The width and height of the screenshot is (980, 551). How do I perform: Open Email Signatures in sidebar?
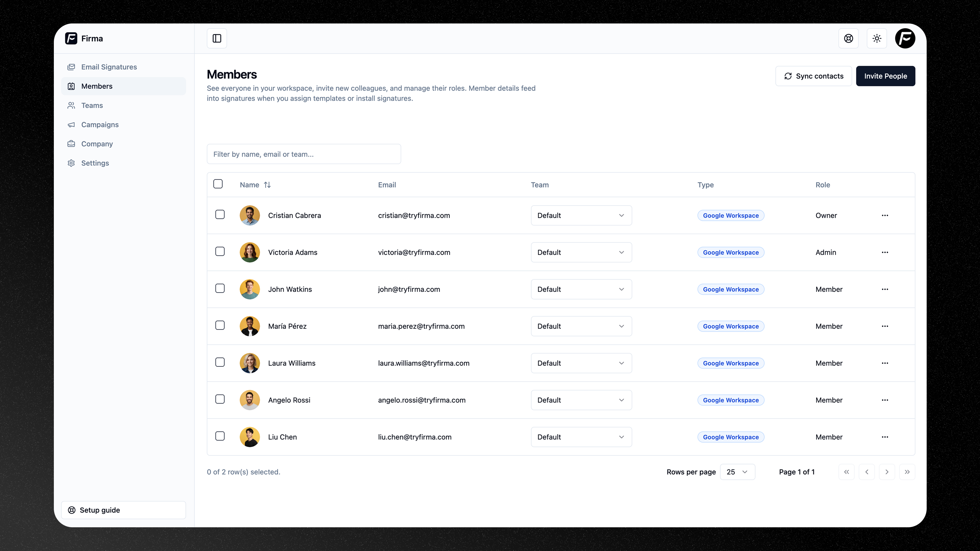tap(124, 67)
